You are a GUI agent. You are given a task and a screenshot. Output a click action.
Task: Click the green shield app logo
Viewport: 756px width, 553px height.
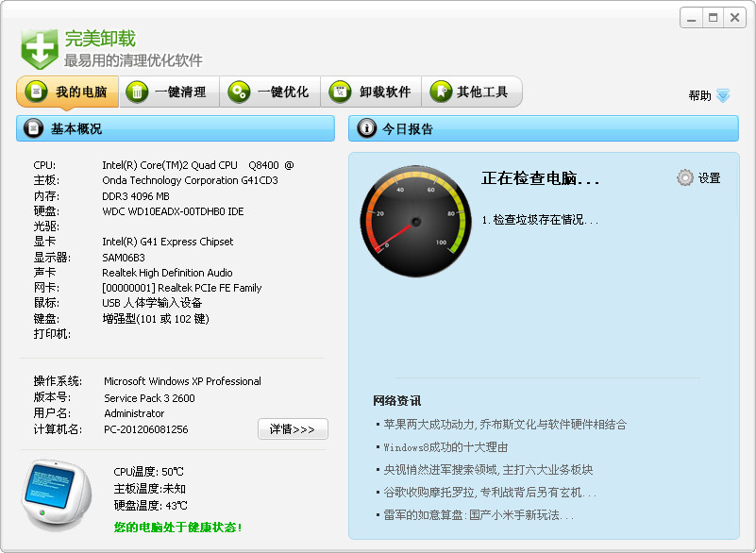[x=40, y=49]
